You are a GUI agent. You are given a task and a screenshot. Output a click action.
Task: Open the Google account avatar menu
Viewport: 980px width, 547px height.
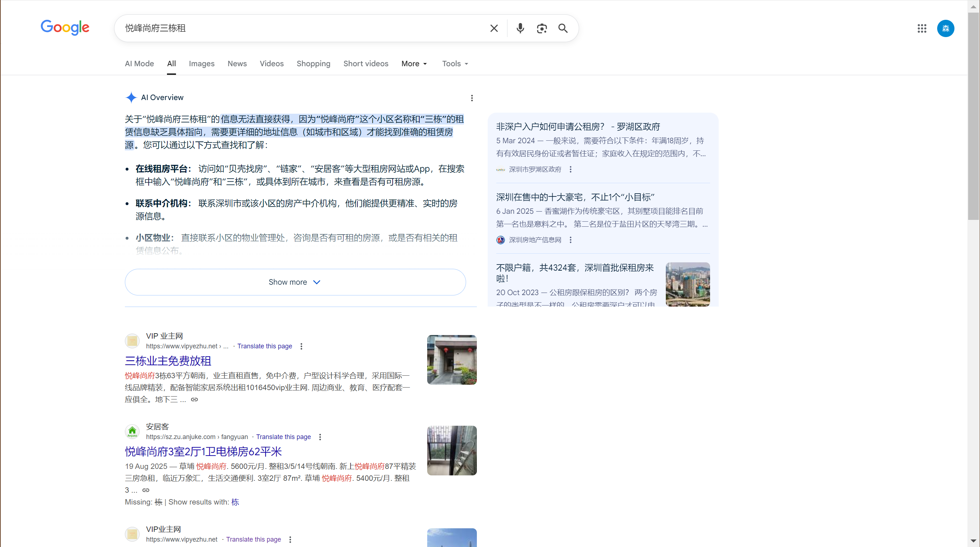(945, 28)
